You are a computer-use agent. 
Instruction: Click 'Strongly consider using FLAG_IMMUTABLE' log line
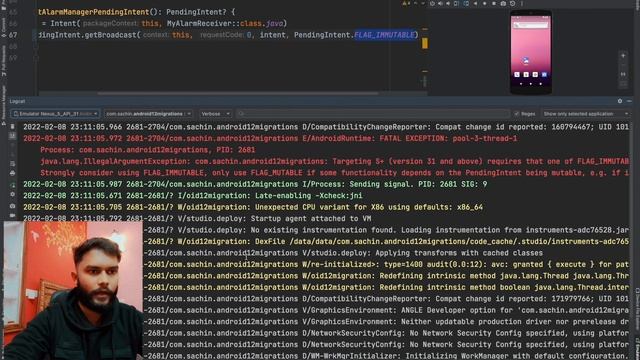click(x=334, y=173)
